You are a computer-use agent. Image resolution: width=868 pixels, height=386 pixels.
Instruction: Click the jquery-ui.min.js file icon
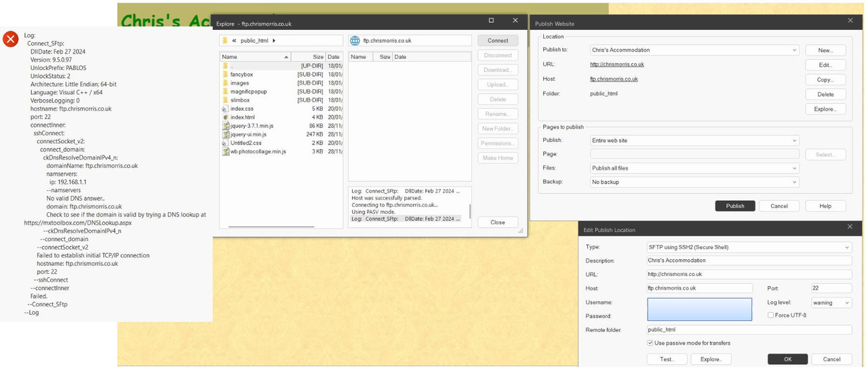(225, 134)
